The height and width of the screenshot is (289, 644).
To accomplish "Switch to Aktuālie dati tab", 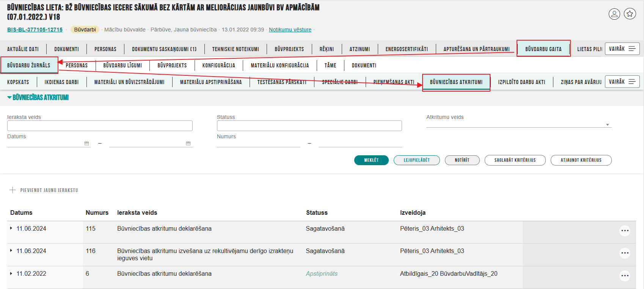I will [x=23, y=49].
